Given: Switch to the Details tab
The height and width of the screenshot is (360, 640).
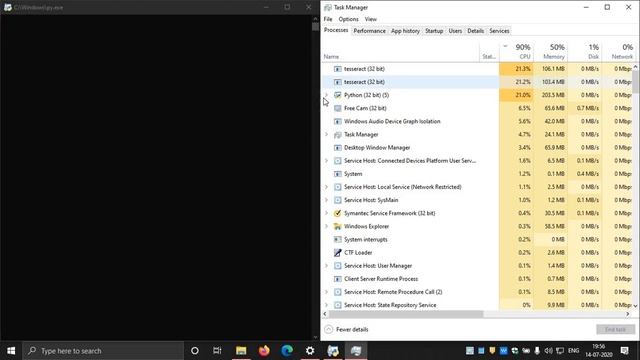Looking at the screenshot, I should click(476, 31).
